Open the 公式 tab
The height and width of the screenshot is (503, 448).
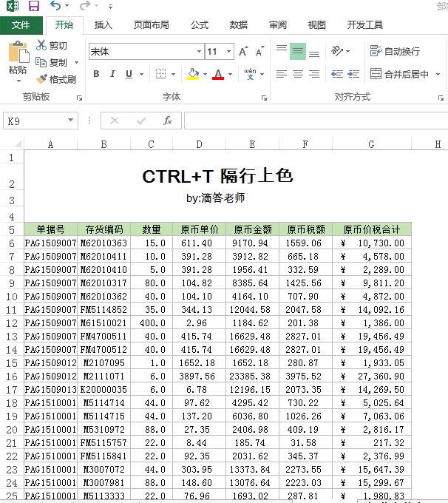(x=200, y=25)
